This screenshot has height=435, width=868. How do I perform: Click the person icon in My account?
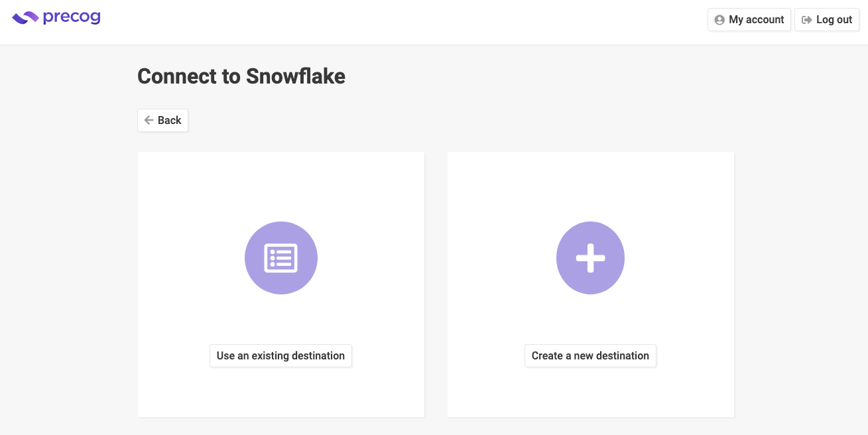719,20
